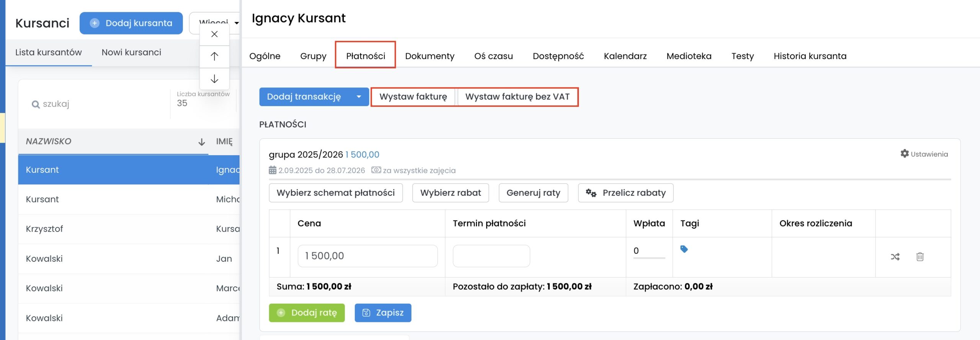Click the up arrow to go to previous student
This screenshot has width=980, height=340.
click(x=214, y=56)
